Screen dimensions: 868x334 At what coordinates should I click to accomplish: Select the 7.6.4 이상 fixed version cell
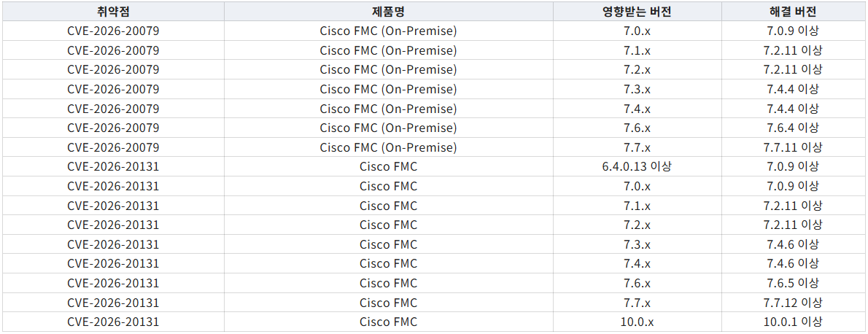coord(793,128)
